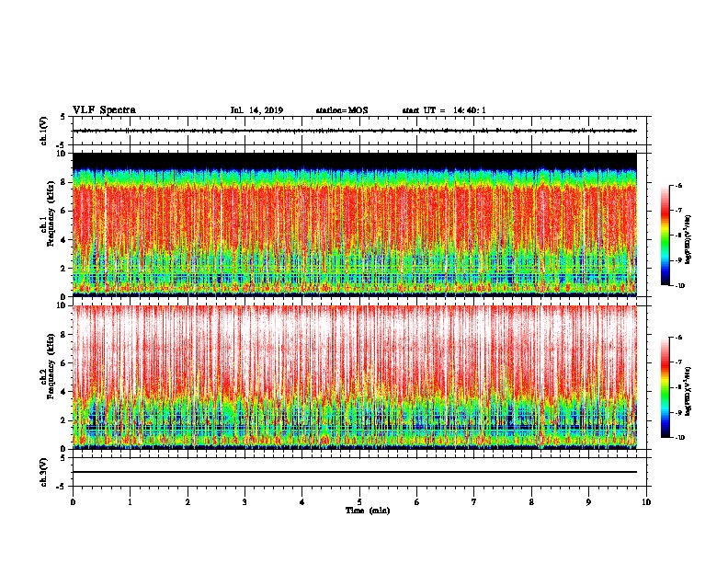Image resolution: width=728 pixels, height=563 pixels.
Task: Click time axis tick label 7
Action: coord(474,502)
